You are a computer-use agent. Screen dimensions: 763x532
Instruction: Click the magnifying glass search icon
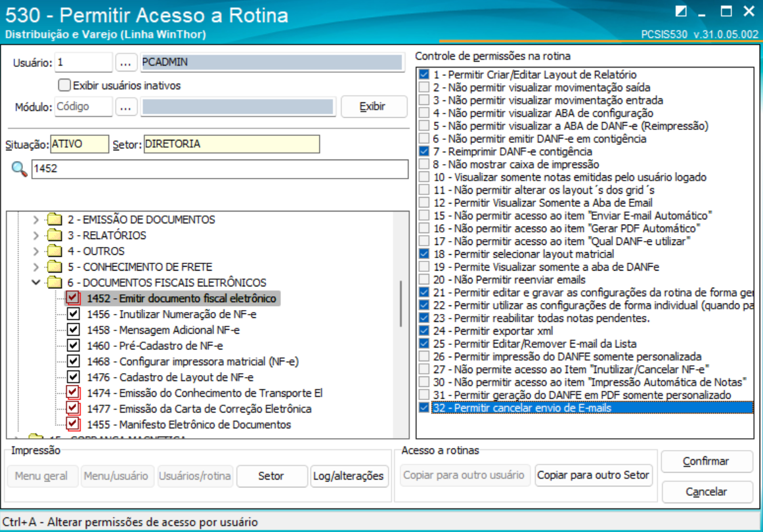(x=19, y=169)
